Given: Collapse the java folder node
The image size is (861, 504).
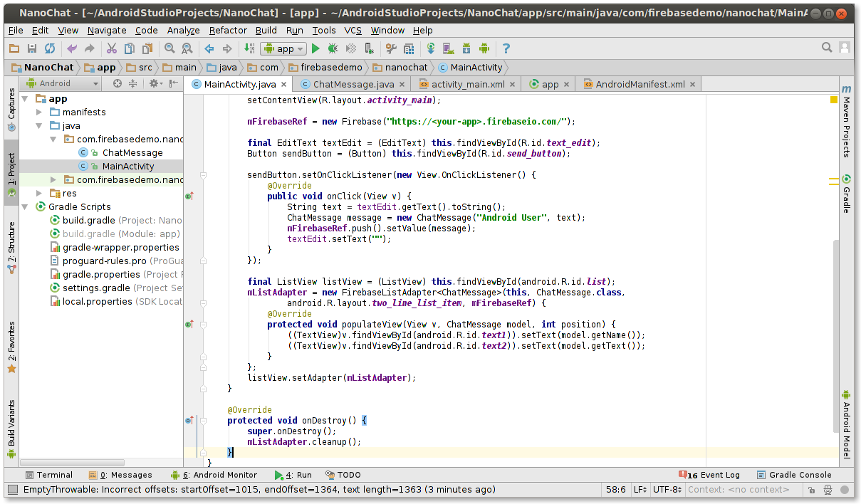Looking at the screenshot, I should pos(39,126).
